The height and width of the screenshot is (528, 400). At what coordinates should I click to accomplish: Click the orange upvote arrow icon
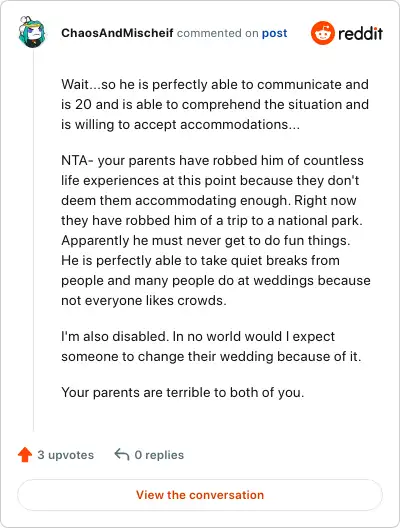pos(25,455)
